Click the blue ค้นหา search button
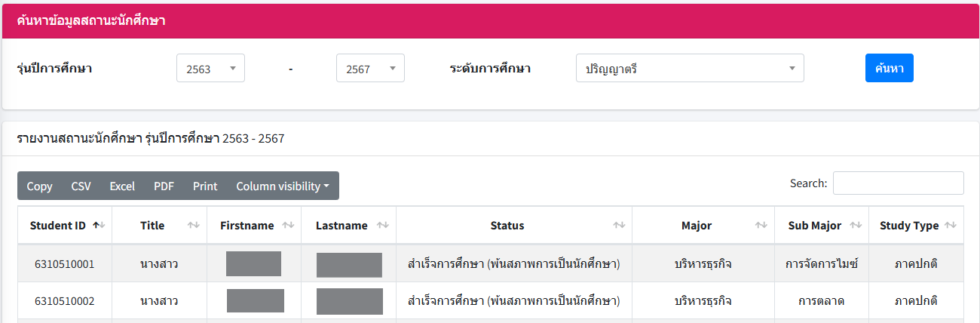 pyautogui.click(x=889, y=68)
